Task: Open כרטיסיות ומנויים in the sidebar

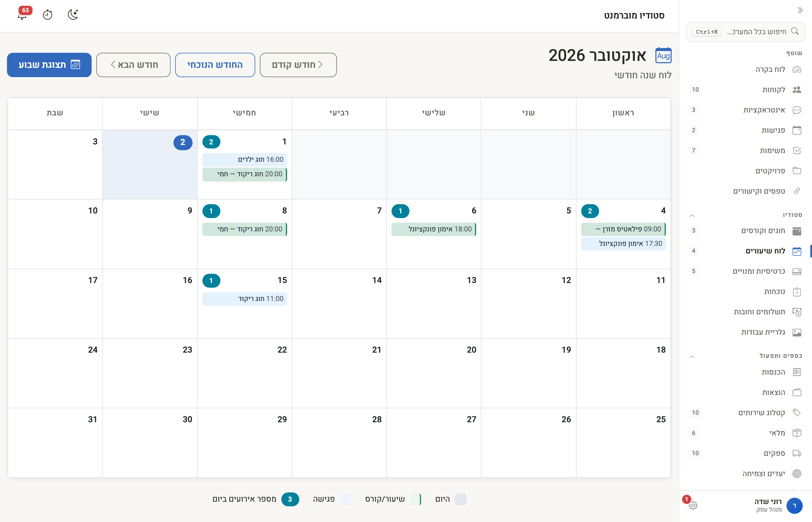Action: 745,271
